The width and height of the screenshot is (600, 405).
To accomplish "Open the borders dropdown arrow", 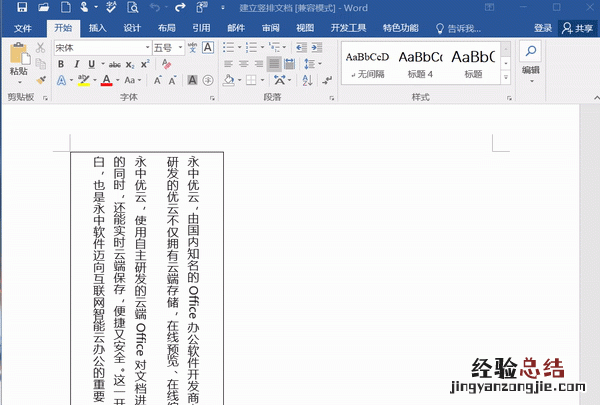I will coord(262,80).
